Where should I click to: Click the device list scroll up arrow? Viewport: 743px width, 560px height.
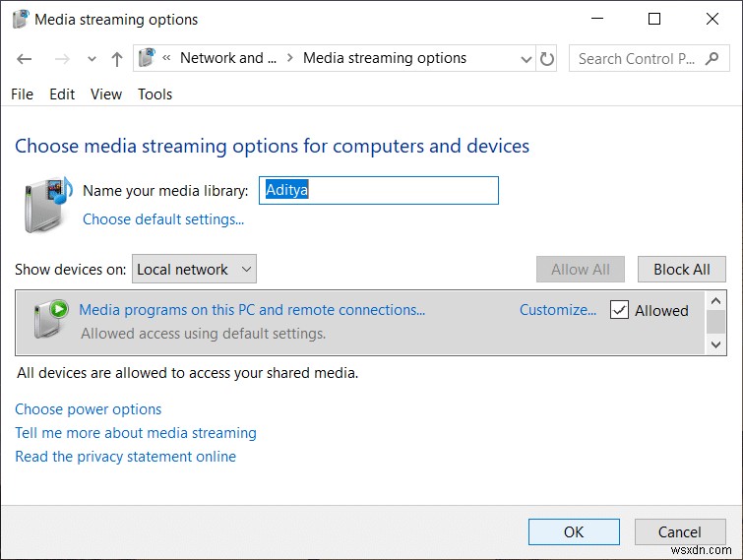(x=715, y=301)
